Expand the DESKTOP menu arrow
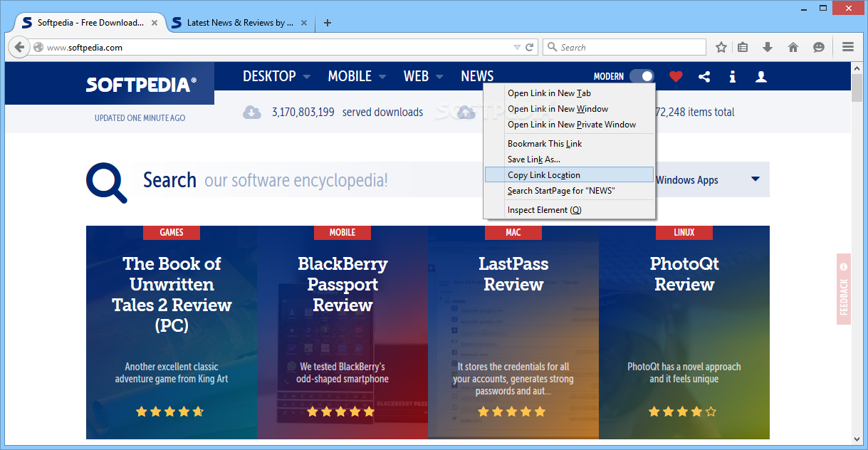Screen dimensions: 868x450 pos(306,77)
